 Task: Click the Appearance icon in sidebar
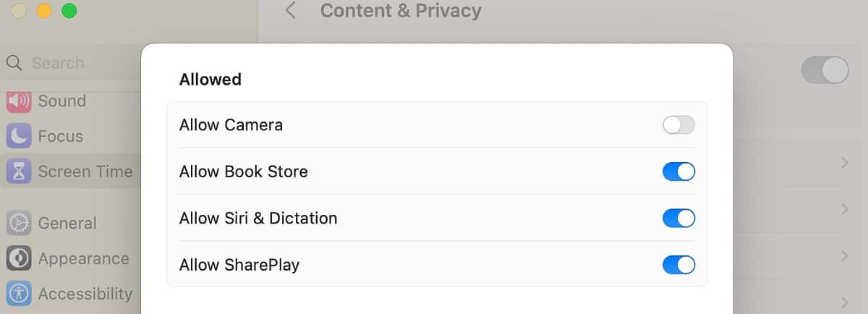[19, 258]
